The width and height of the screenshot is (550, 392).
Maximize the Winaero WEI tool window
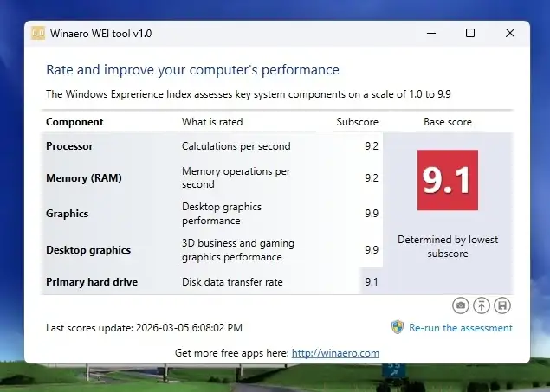(470, 33)
